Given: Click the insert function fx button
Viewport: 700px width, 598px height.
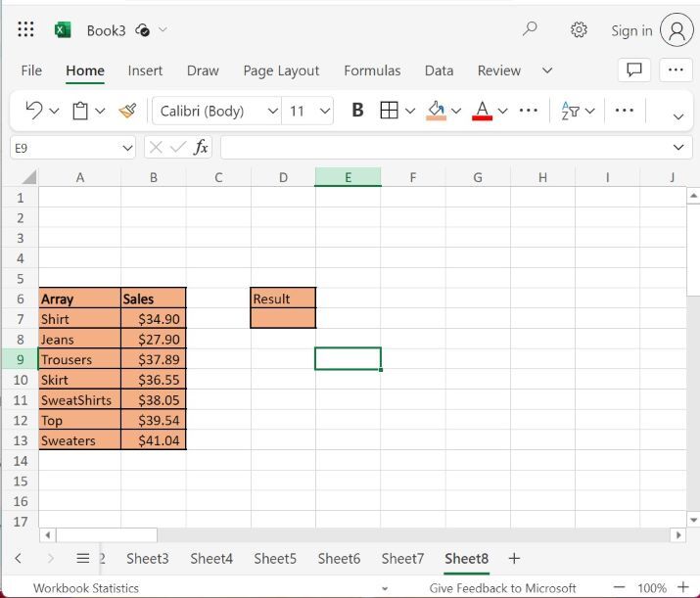Looking at the screenshot, I should [x=201, y=147].
